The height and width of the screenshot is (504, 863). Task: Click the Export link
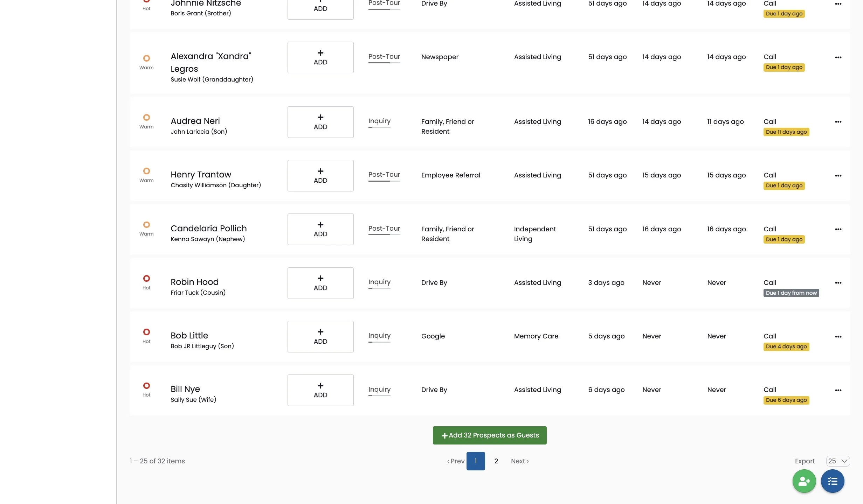pos(805,461)
